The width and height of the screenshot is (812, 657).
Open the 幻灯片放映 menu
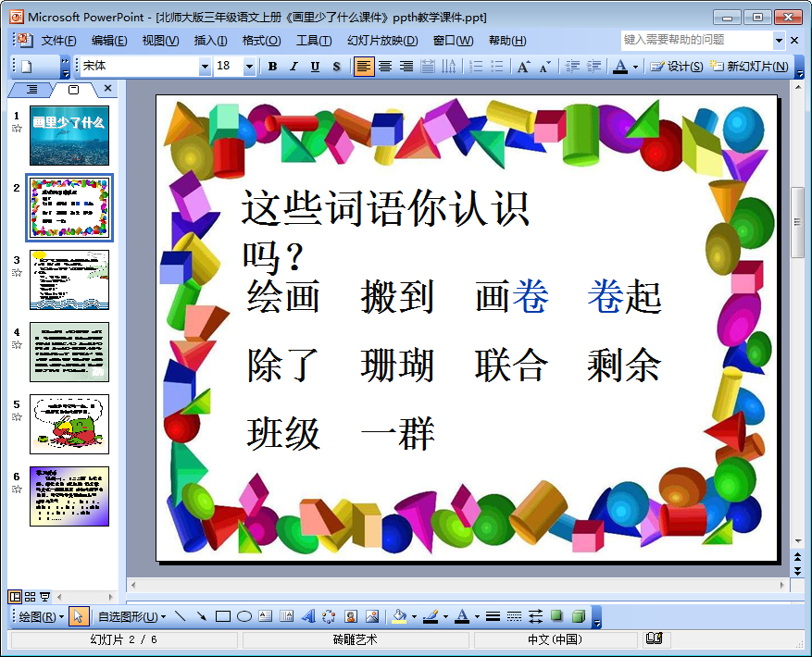pyautogui.click(x=381, y=41)
